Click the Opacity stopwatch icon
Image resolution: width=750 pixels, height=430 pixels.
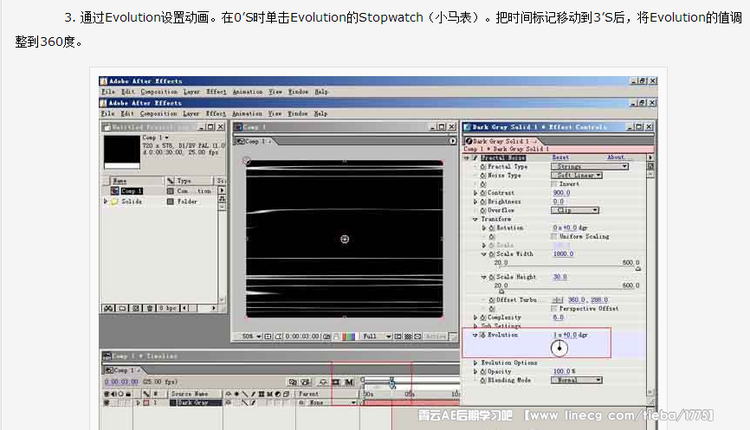[483, 372]
